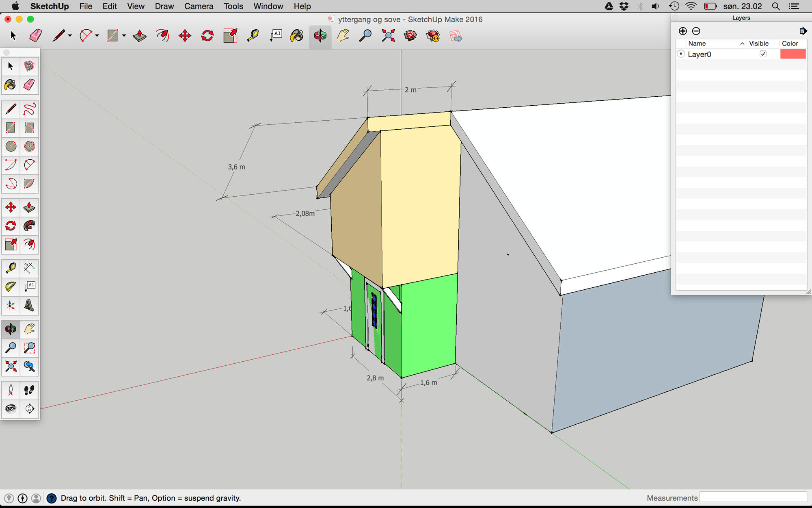This screenshot has width=812, height=508.
Task: Add a new layer with plus button
Action: 683,31
